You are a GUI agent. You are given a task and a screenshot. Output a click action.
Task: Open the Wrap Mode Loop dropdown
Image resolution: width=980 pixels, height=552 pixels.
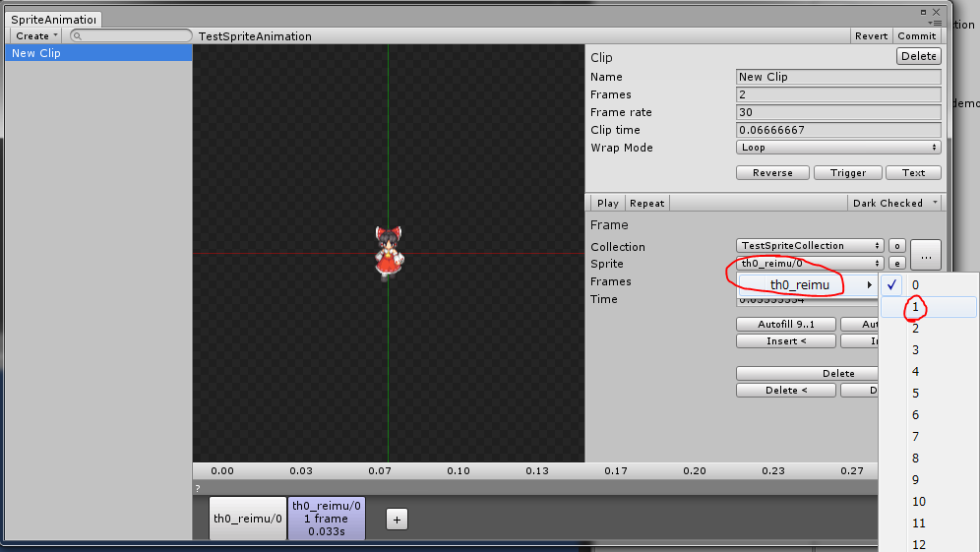point(838,148)
